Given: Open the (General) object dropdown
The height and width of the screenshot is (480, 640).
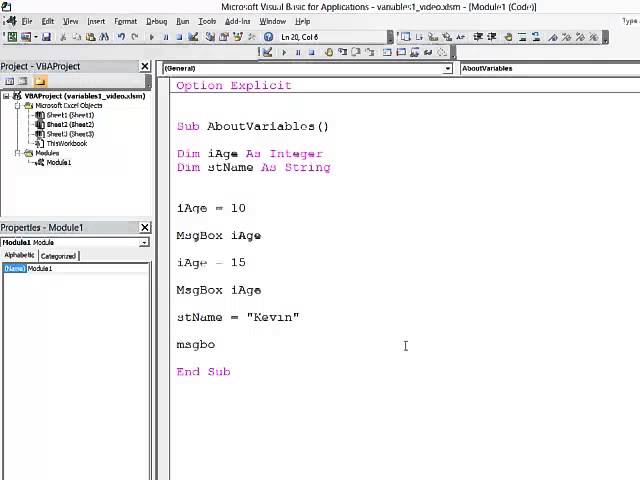Looking at the screenshot, I should tap(448, 69).
